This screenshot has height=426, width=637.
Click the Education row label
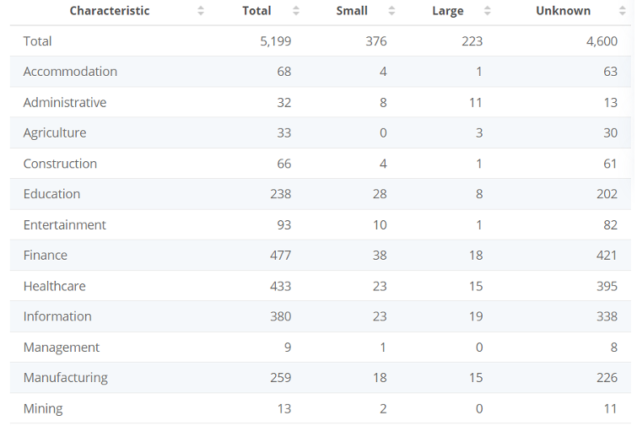pos(51,194)
